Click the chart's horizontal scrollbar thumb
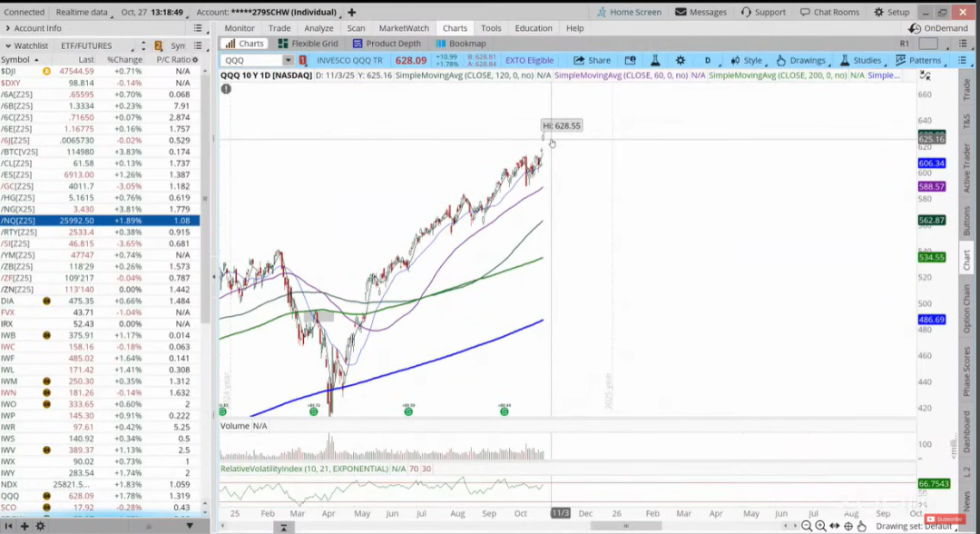The image size is (980, 534). [625, 526]
